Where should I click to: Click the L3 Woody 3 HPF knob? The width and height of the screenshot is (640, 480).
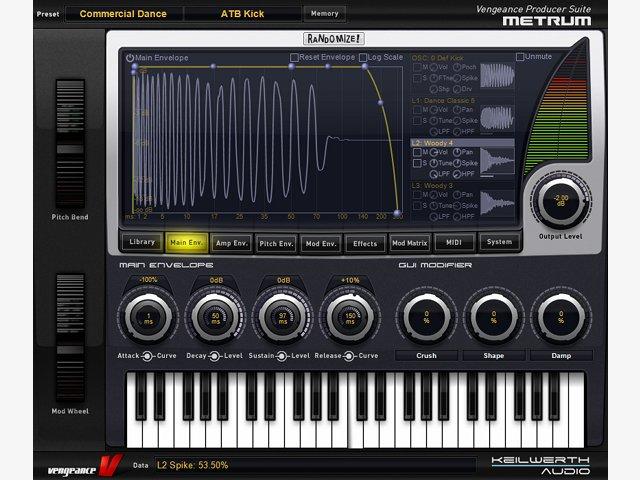[457, 217]
